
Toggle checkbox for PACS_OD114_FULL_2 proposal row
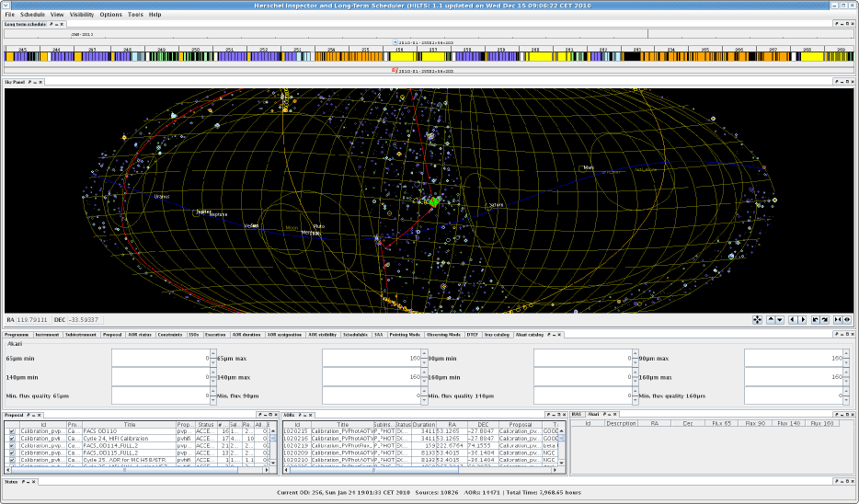(11, 446)
